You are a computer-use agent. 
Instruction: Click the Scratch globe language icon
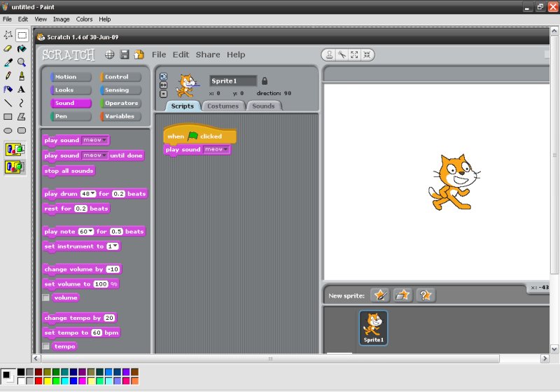coord(110,55)
